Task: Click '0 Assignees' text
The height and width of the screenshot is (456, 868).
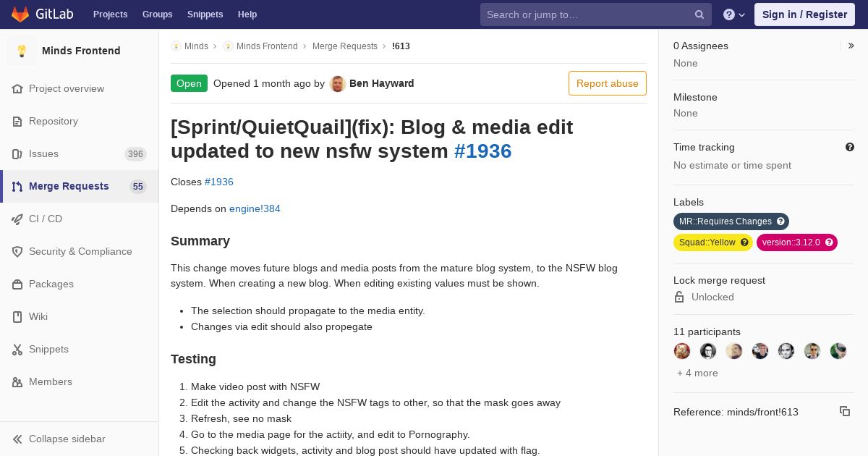Action: (701, 46)
